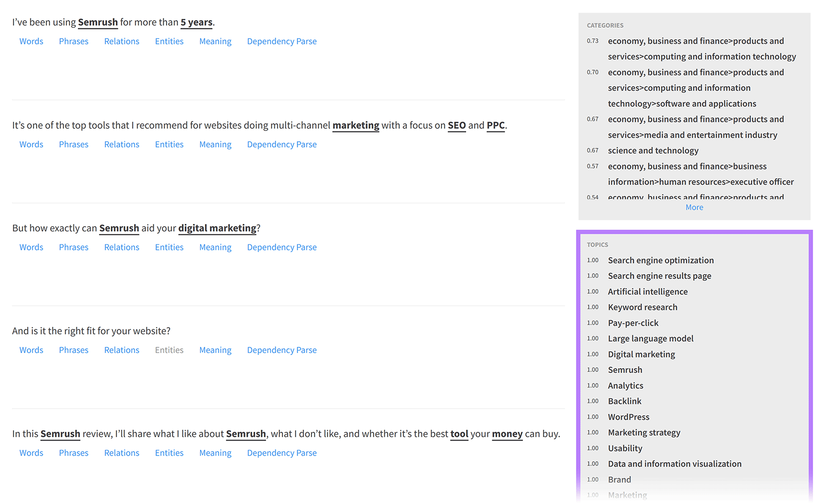
Task: Select the 'Digital marketing' topic entry
Action: click(x=641, y=354)
